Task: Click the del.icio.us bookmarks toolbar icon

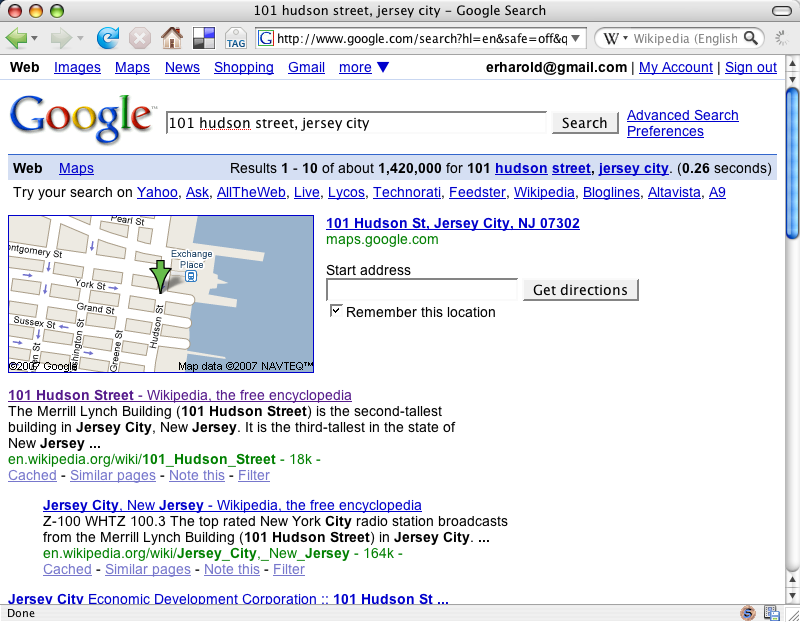Action: tap(203, 39)
